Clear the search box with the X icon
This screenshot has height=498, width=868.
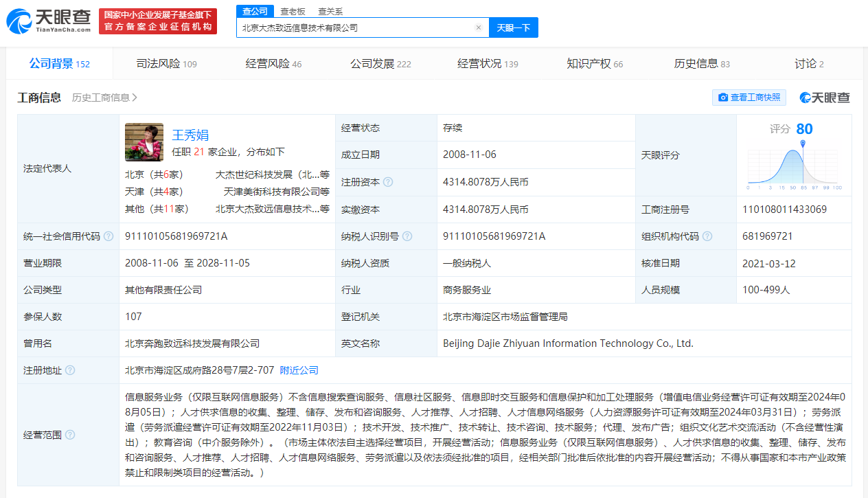click(479, 27)
